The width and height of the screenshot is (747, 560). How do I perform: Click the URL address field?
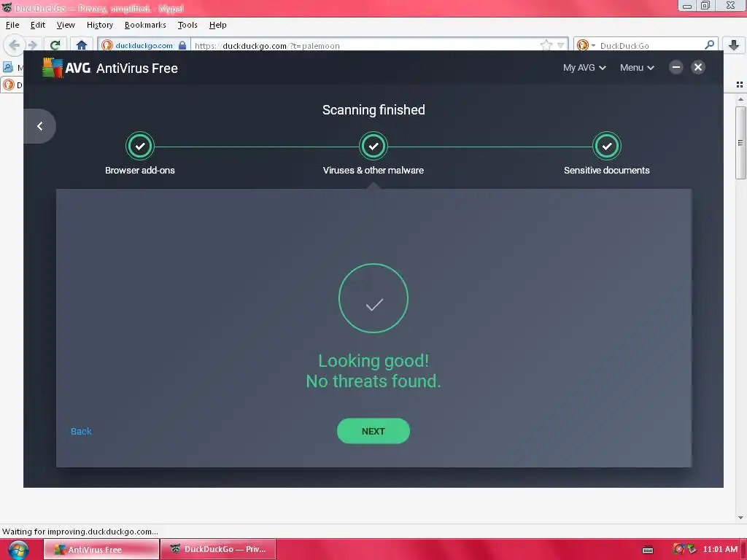[x=365, y=46]
